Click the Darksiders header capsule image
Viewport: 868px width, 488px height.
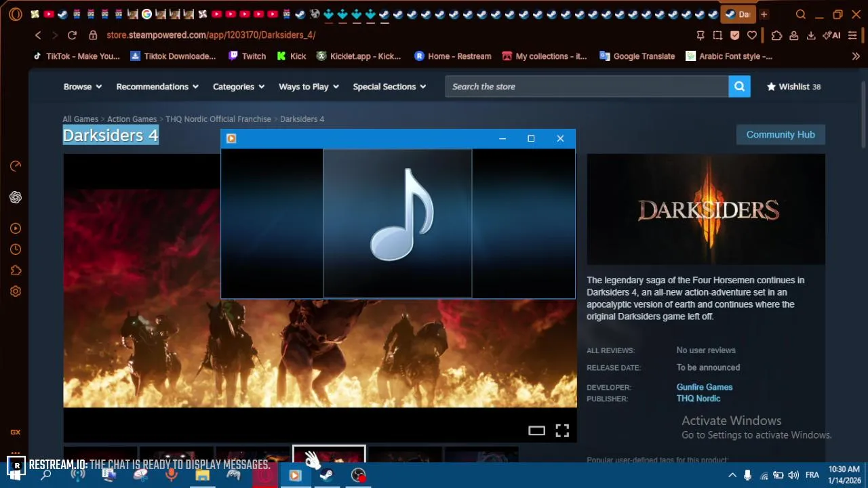[706, 209]
